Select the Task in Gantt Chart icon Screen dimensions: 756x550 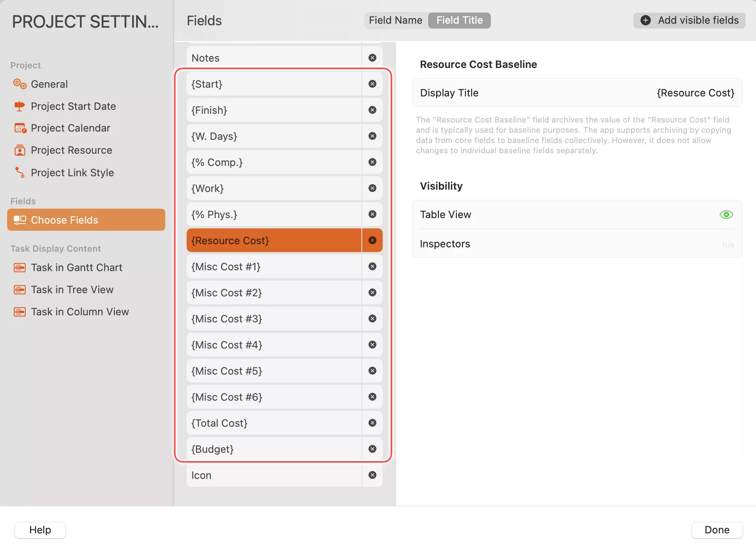click(19, 267)
